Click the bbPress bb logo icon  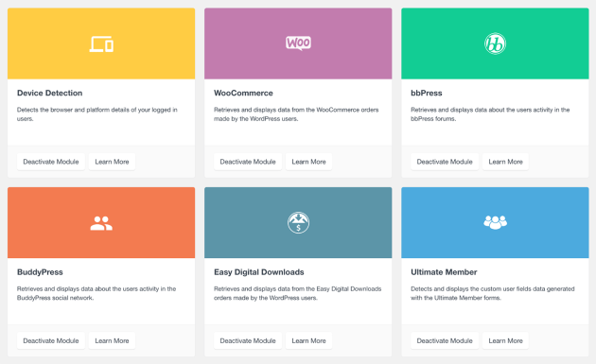(x=495, y=43)
